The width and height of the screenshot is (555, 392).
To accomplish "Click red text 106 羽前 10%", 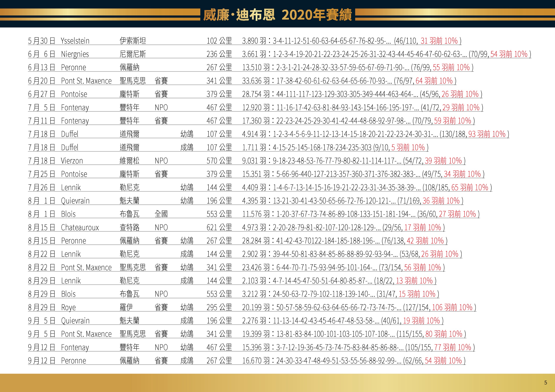I will coord(452,308).
